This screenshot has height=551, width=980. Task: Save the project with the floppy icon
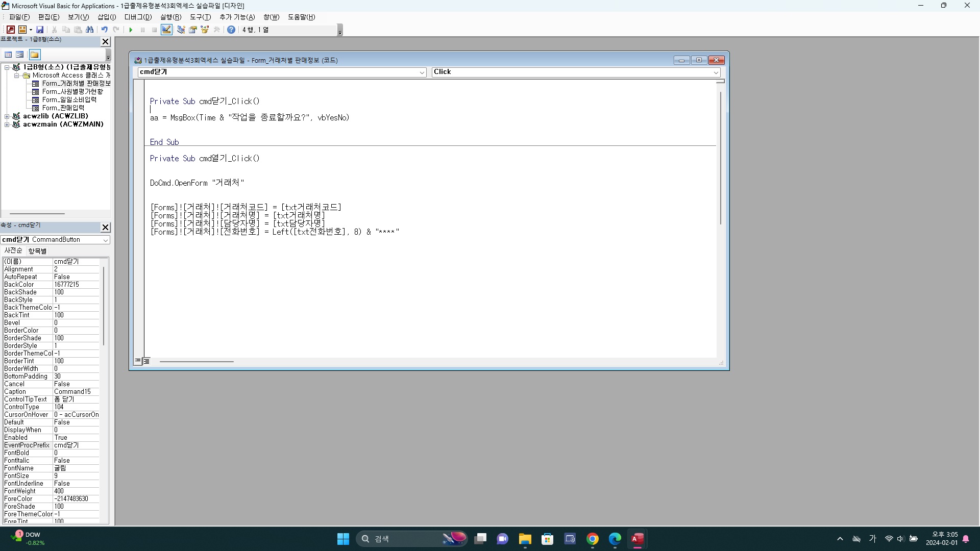point(40,30)
